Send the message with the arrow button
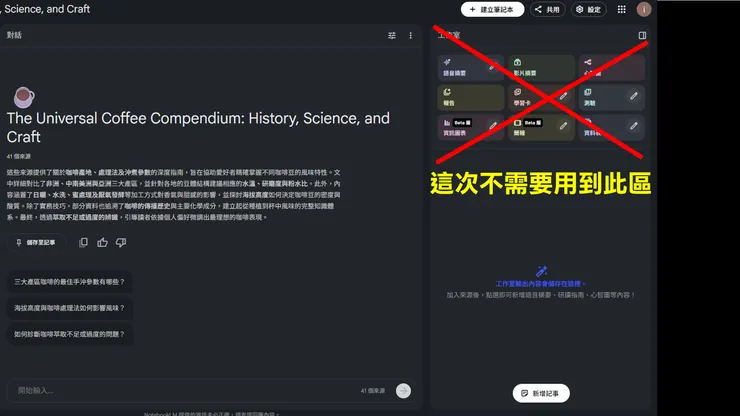740x416 pixels. tap(403, 391)
